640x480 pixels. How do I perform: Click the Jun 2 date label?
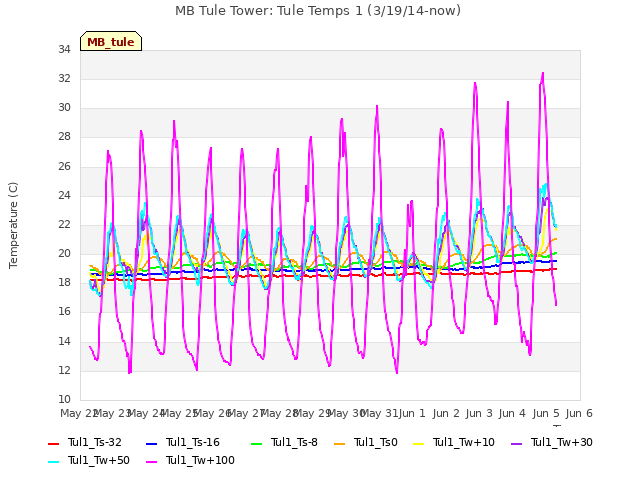point(446,413)
